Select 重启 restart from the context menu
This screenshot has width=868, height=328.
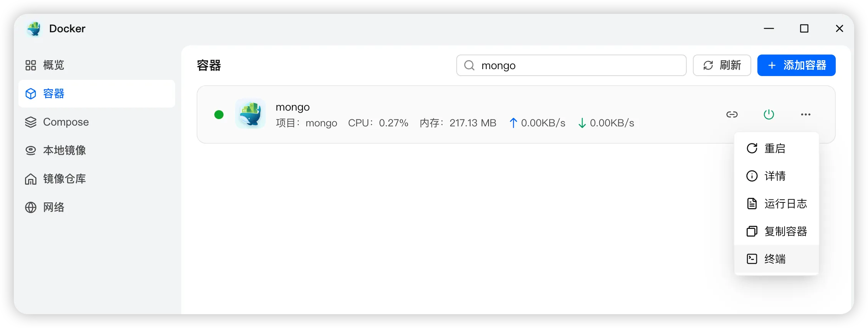tap(776, 148)
